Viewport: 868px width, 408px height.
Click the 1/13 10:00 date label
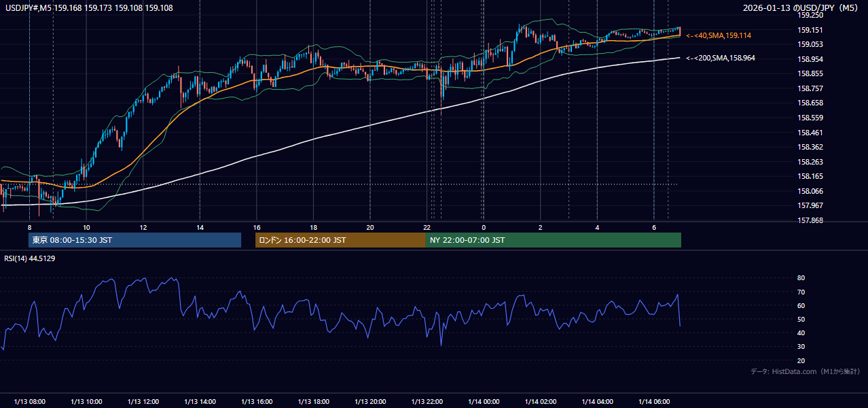[86, 402]
